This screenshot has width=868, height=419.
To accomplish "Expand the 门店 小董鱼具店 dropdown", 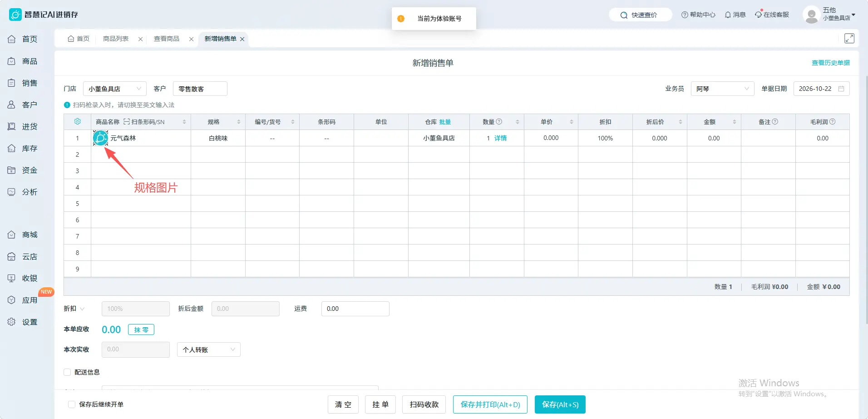I will pos(115,89).
